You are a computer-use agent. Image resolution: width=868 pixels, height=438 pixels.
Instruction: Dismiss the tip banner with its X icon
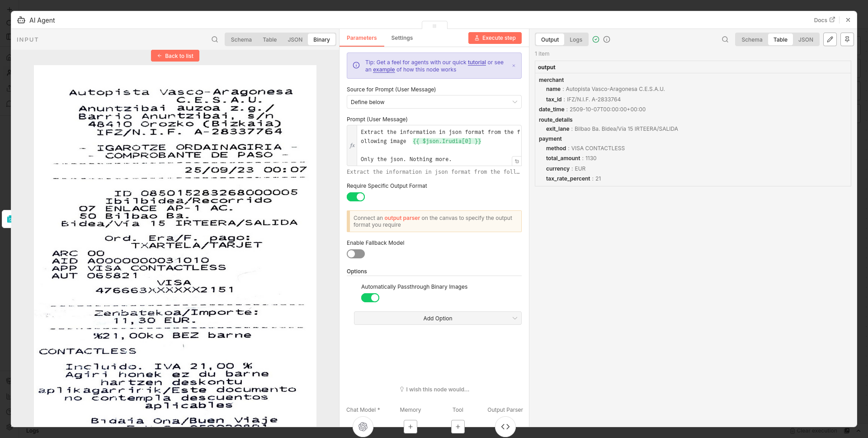click(x=514, y=66)
